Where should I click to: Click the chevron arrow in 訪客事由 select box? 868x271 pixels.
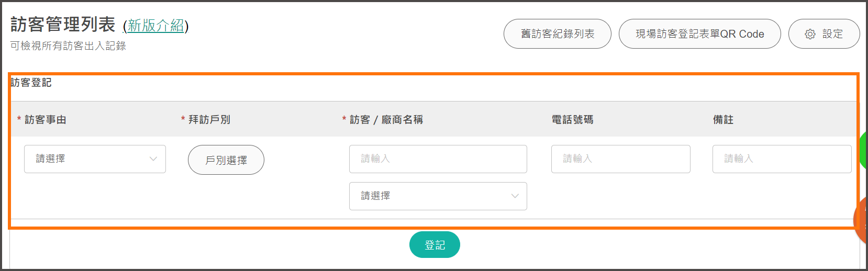(x=153, y=159)
